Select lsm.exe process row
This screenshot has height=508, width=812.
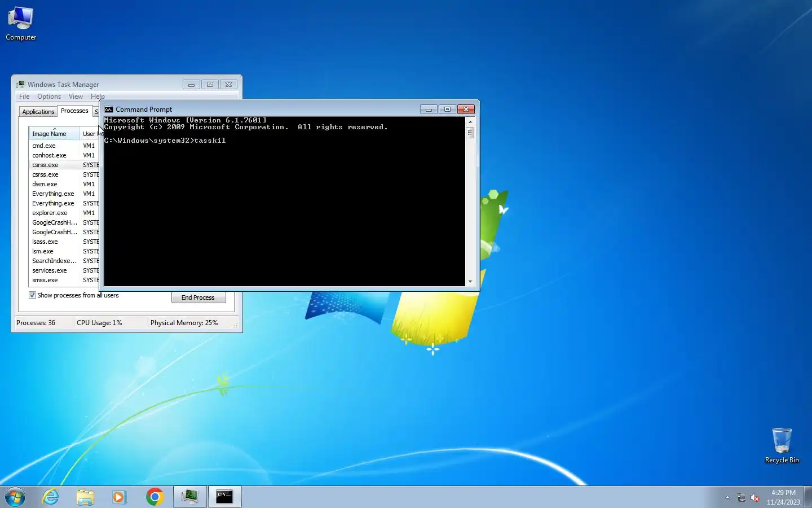tap(64, 251)
